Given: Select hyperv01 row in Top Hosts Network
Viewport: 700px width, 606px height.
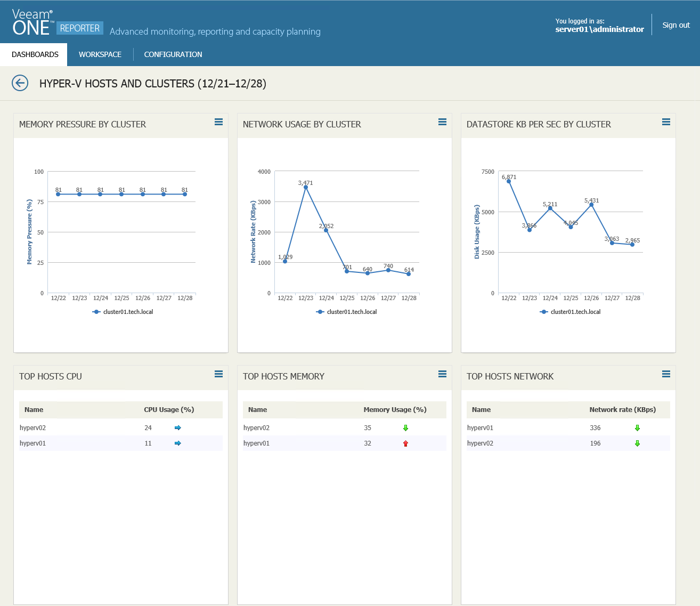Looking at the screenshot, I should 481,428.
